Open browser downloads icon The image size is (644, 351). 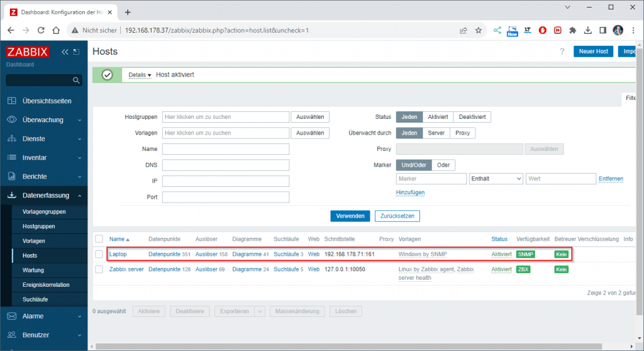tap(588, 30)
